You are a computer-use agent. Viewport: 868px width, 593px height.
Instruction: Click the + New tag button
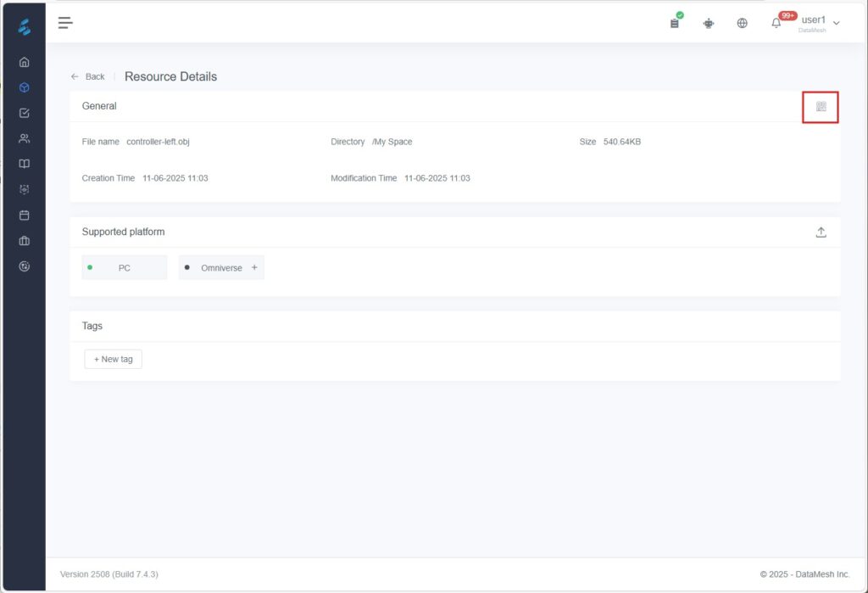click(x=114, y=360)
